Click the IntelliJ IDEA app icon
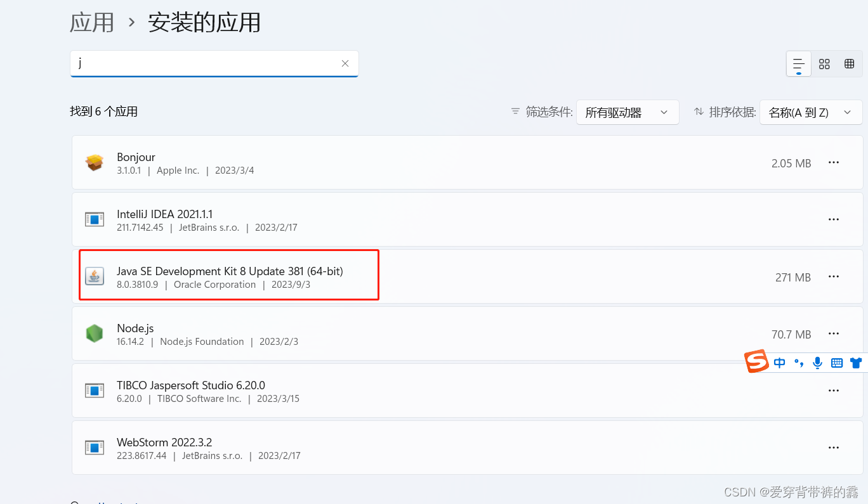 (95, 219)
